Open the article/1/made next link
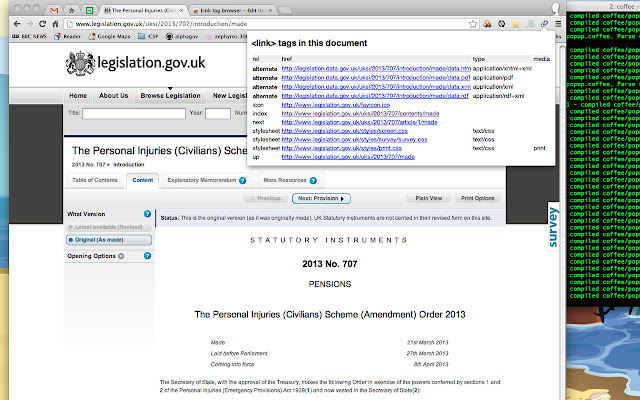 [x=359, y=122]
